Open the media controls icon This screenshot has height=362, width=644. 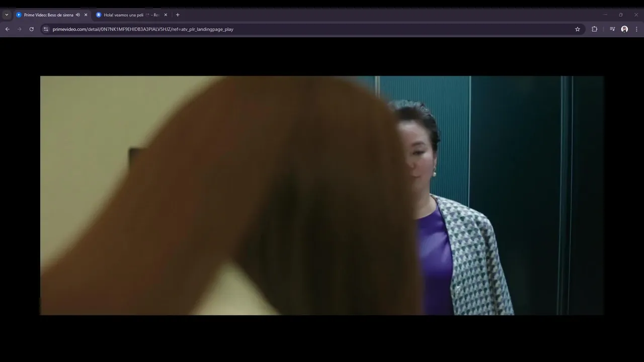pos(612,29)
